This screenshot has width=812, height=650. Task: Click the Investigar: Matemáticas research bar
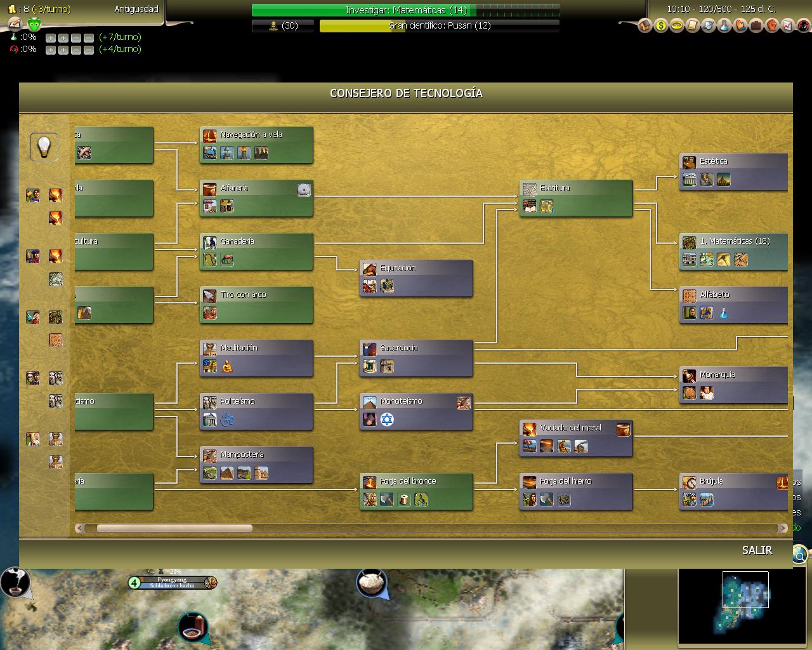(x=405, y=10)
